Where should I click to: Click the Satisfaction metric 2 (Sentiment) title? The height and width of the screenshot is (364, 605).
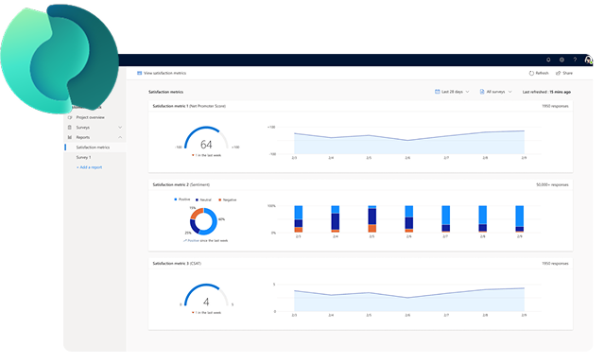[x=181, y=185]
